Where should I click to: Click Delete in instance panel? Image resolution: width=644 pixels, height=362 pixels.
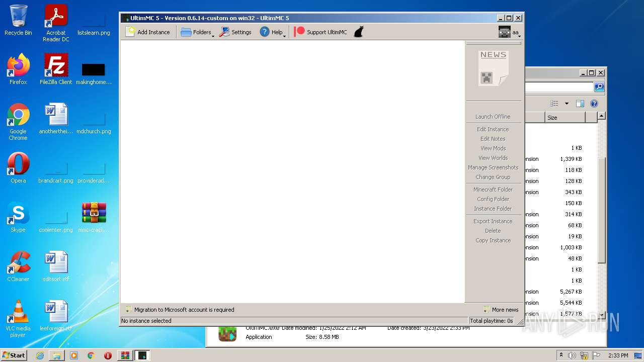pyautogui.click(x=493, y=231)
